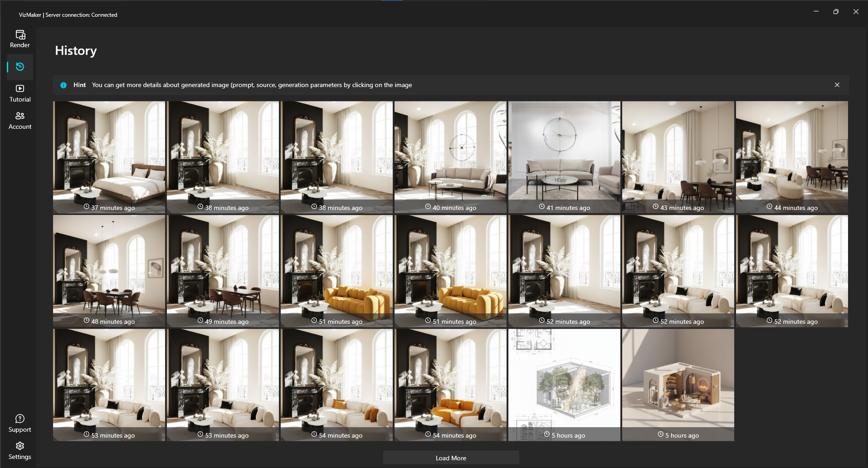Open the dining table render from 48 minutes ago
The height and width of the screenshot is (468, 868).
click(109, 268)
